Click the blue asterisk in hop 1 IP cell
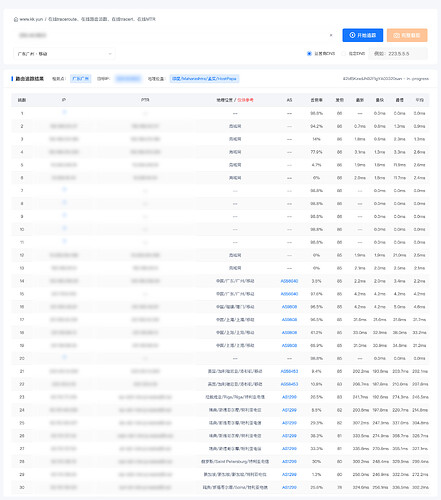This screenshot has height=500, width=441. point(64,112)
